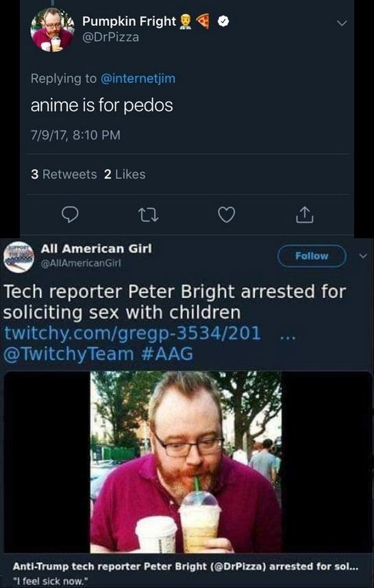Click the verified badge next to Pumpkin Fright
The image size is (374, 588).
click(x=223, y=22)
